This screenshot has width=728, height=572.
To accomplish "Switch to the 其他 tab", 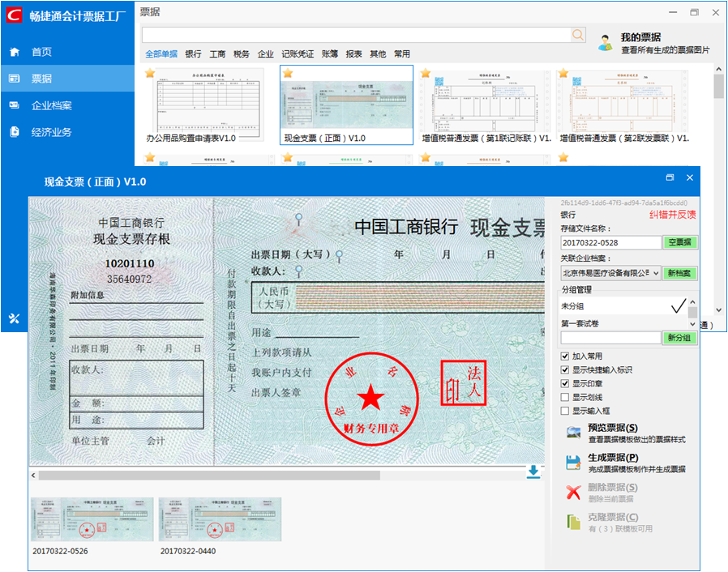I will [x=378, y=53].
